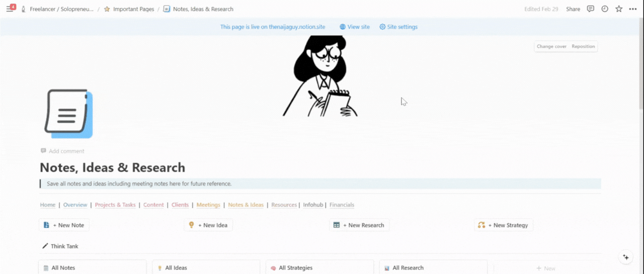This screenshot has height=274, width=644.
Task: Open the Projects & Tasks navigation link
Action: (x=115, y=205)
